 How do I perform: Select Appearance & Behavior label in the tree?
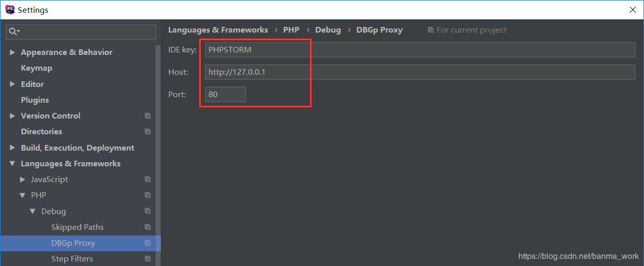point(67,52)
